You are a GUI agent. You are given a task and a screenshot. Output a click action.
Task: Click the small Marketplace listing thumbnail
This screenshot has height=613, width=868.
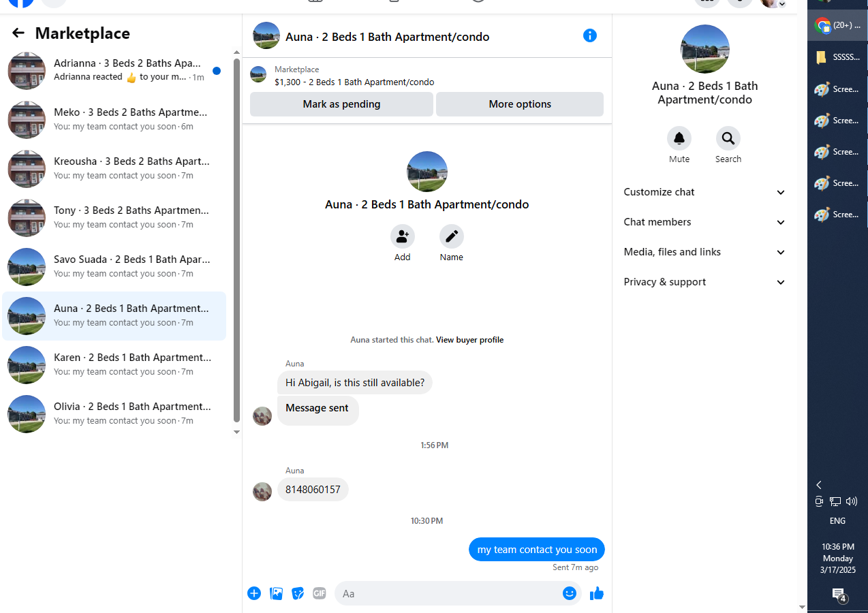pos(258,74)
